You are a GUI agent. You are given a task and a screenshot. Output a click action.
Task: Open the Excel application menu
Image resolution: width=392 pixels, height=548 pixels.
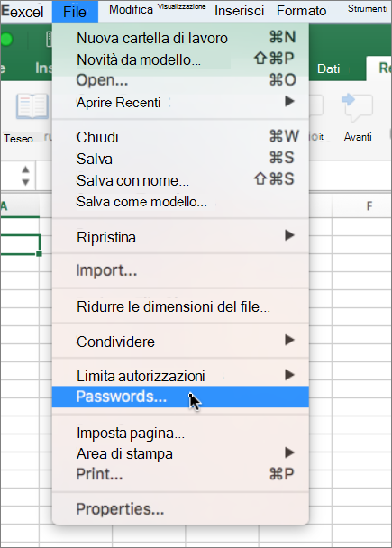pos(23,12)
